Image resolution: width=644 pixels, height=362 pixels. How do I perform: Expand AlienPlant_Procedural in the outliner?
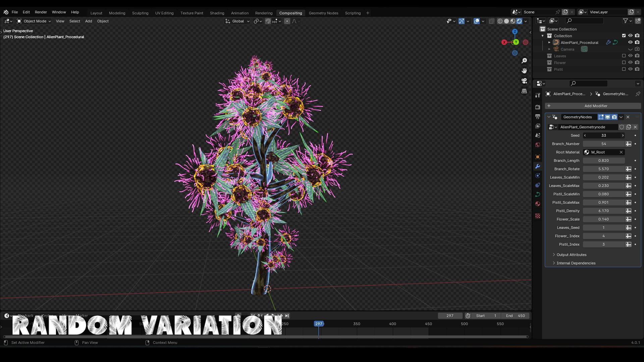(x=549, y=43)
